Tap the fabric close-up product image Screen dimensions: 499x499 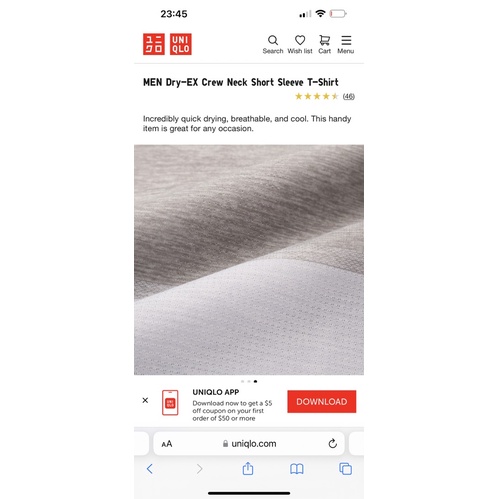pyautogui.click(x=249, y=260)
